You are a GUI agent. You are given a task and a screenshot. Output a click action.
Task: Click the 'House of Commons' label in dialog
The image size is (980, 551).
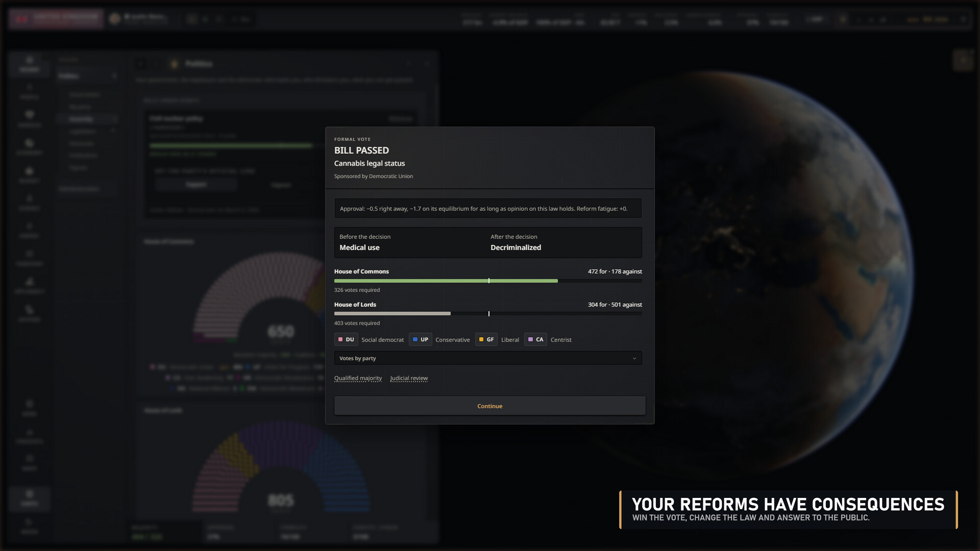coord(361,271)
